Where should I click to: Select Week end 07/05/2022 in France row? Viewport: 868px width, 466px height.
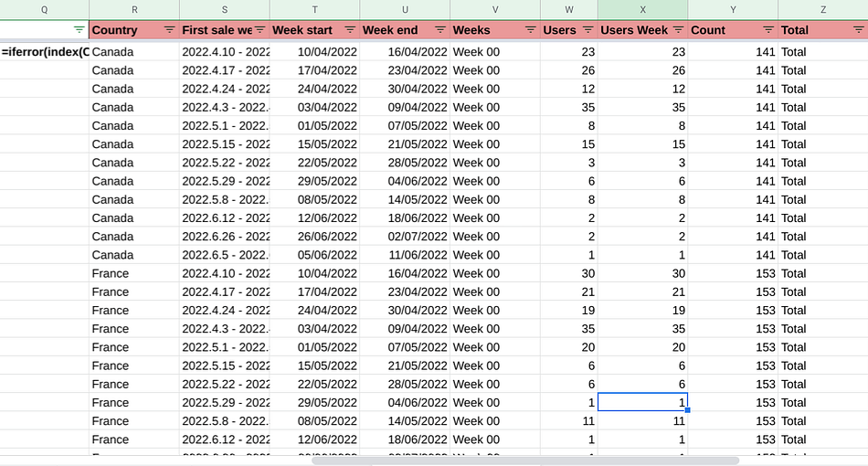tap(405, 347)
